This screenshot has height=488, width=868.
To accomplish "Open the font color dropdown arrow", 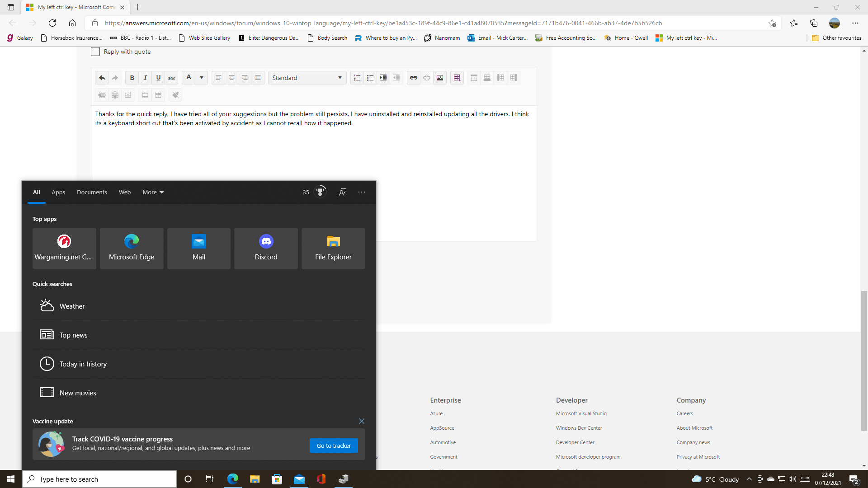I will pos(202,78).
